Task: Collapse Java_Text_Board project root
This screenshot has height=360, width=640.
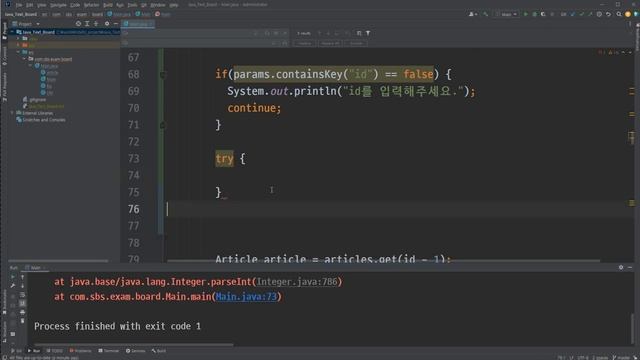Action: [12, 31]
